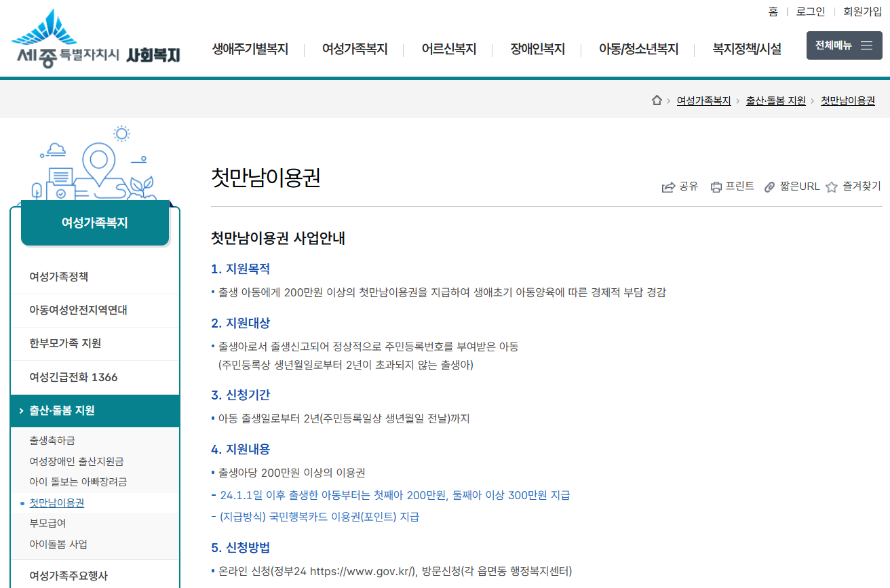Open the 아동/청소년복지 menu
The height and width of the screenshot is (588, 890).
point(638,49)
